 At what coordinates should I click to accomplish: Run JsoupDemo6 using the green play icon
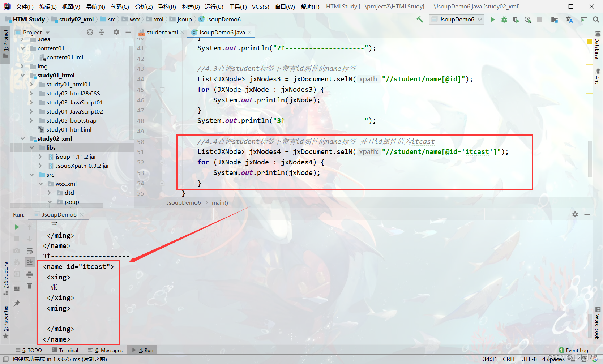click(492, 20)
